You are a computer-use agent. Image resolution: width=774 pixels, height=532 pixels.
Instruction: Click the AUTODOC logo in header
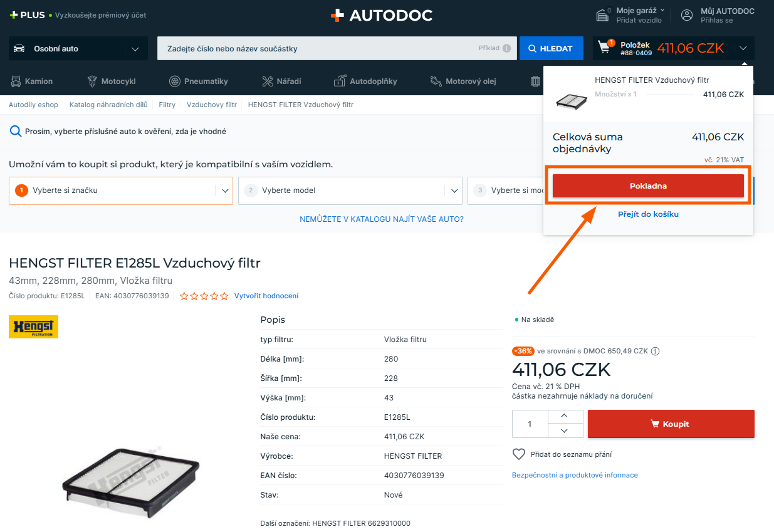pyautogui.click(x=382, y=16)
